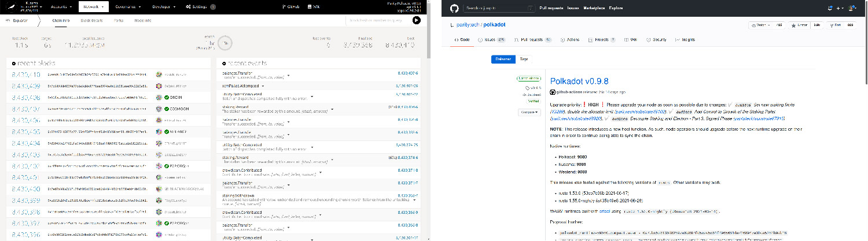
Task: Click the Explorer grid icon
Action: tap(8, 20)
